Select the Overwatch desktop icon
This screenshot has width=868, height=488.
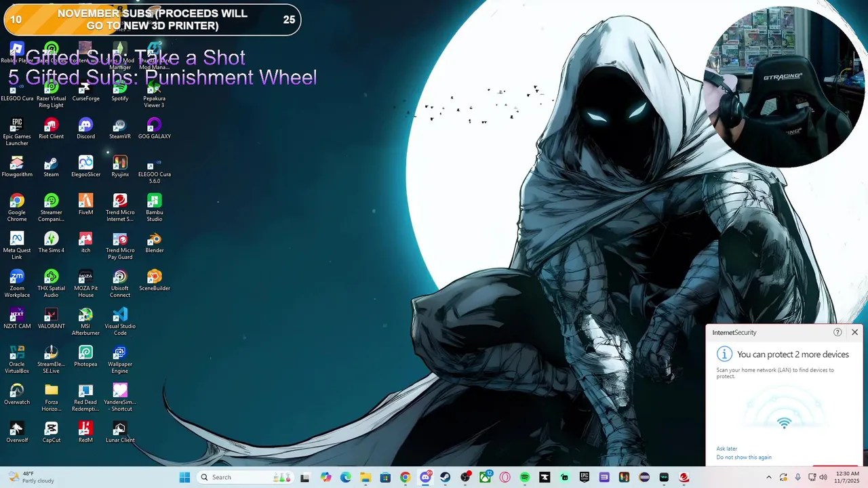point(17,394)
